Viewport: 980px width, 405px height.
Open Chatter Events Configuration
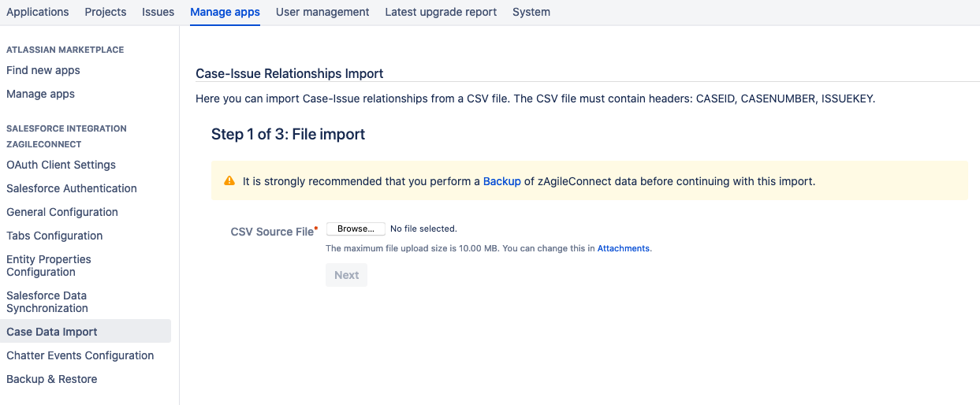coord(80,355)
